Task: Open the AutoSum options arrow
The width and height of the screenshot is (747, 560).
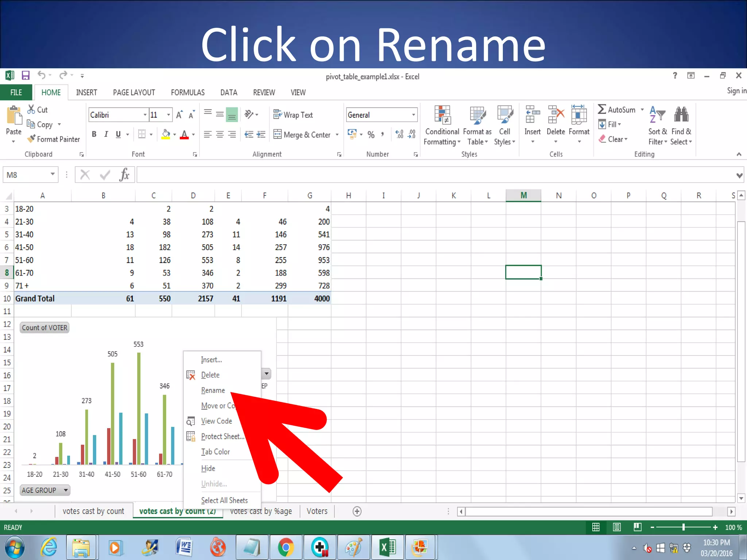Action: point(642,109)
